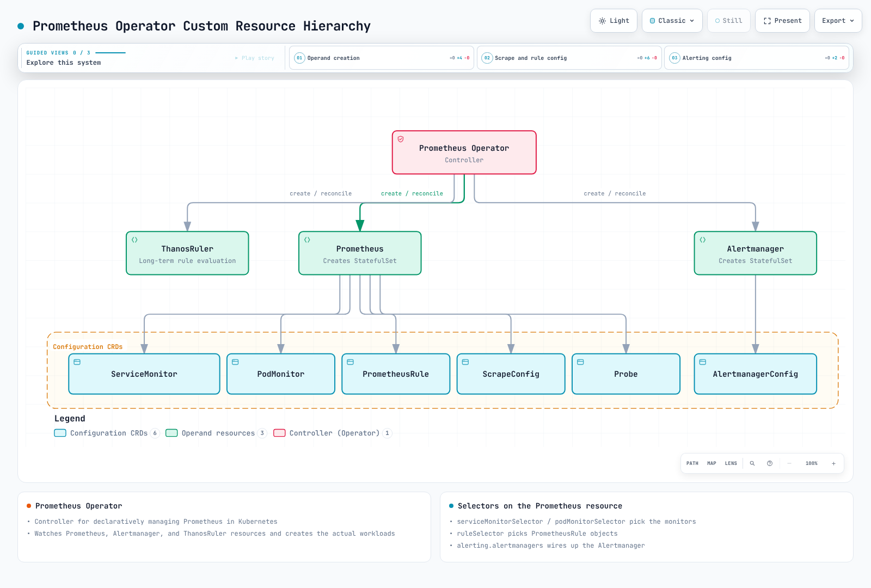This screenshot has height=588, width=871.
Task: Select the ThanosRuler node label
Action: pos(187,249)
